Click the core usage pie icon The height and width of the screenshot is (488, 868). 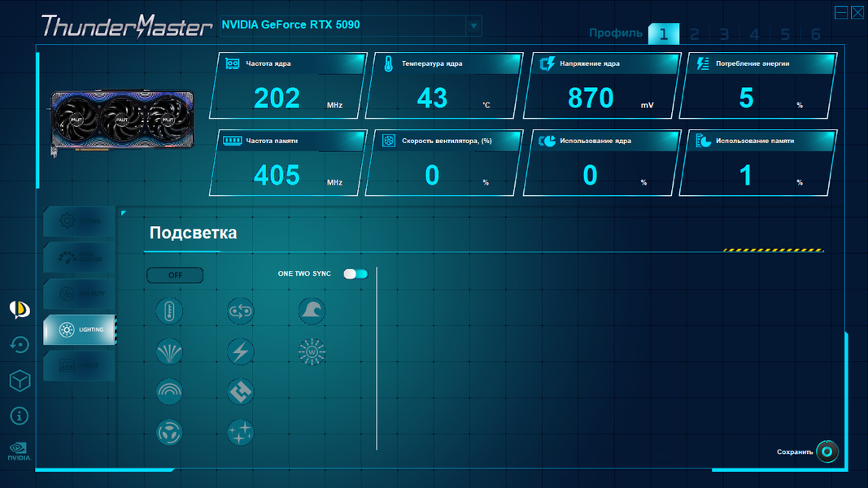547,141
